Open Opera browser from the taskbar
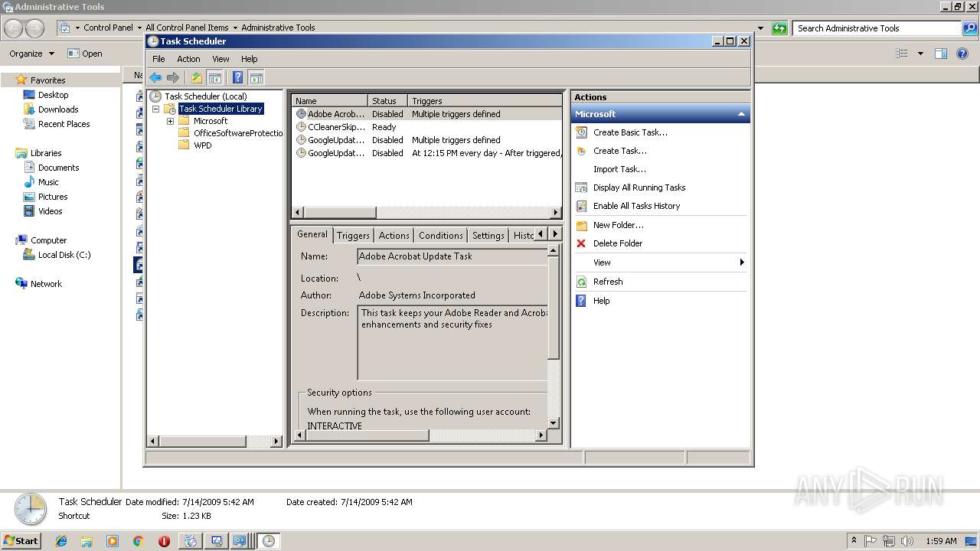 (164, 541)
